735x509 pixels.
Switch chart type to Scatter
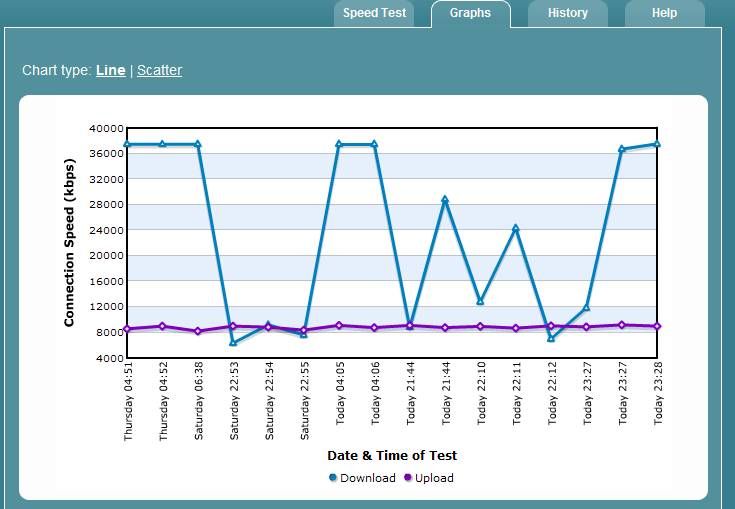(159, 70)
